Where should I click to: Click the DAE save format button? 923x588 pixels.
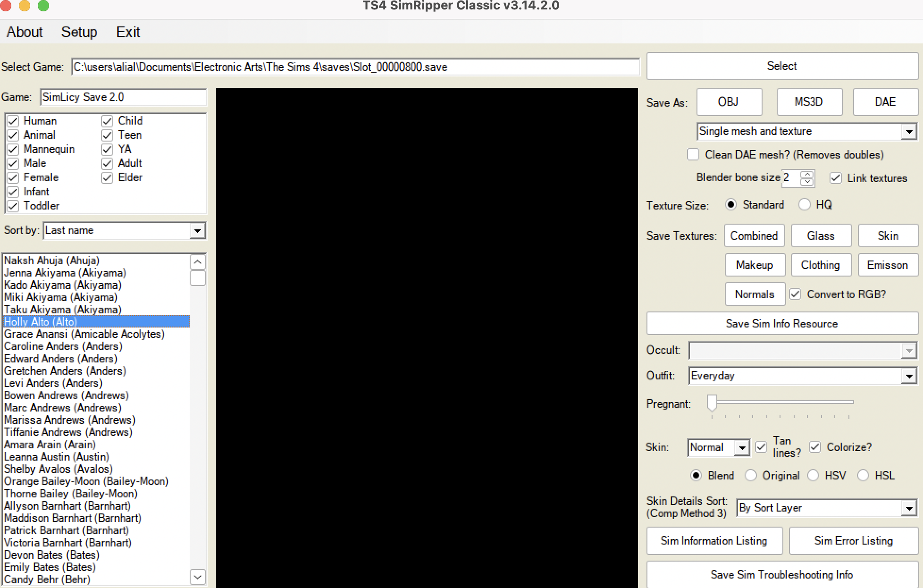886,102
